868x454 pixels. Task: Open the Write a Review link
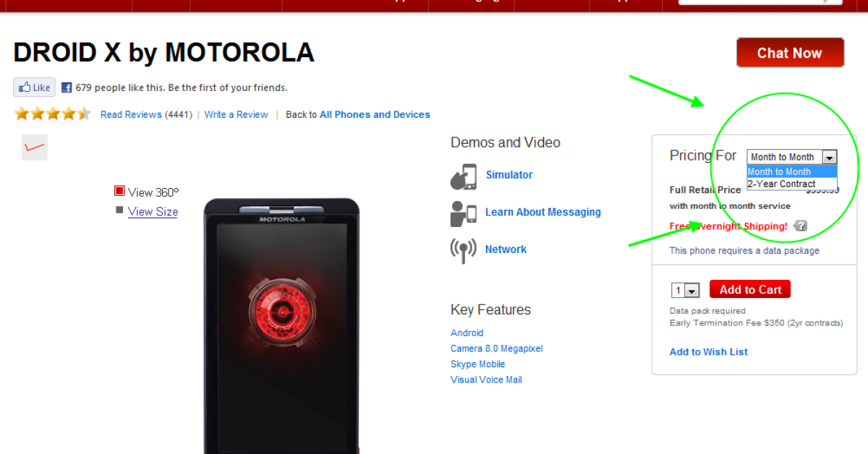point(237,114)
